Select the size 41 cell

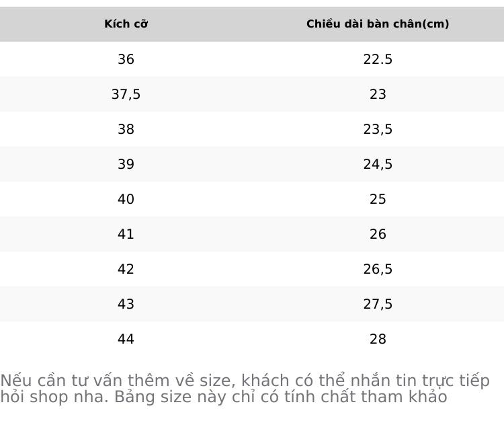tap(126, 234)
